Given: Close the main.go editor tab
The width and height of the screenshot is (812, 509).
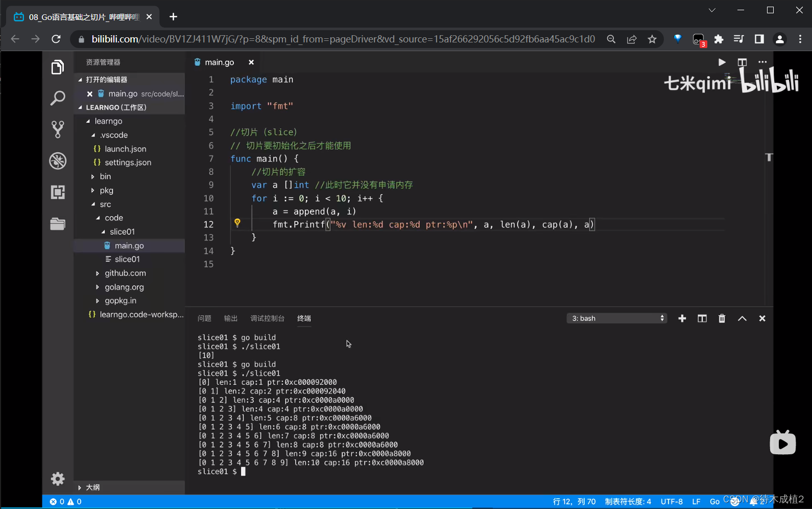Looking at the screenshot, I should (x=251, y=62).
